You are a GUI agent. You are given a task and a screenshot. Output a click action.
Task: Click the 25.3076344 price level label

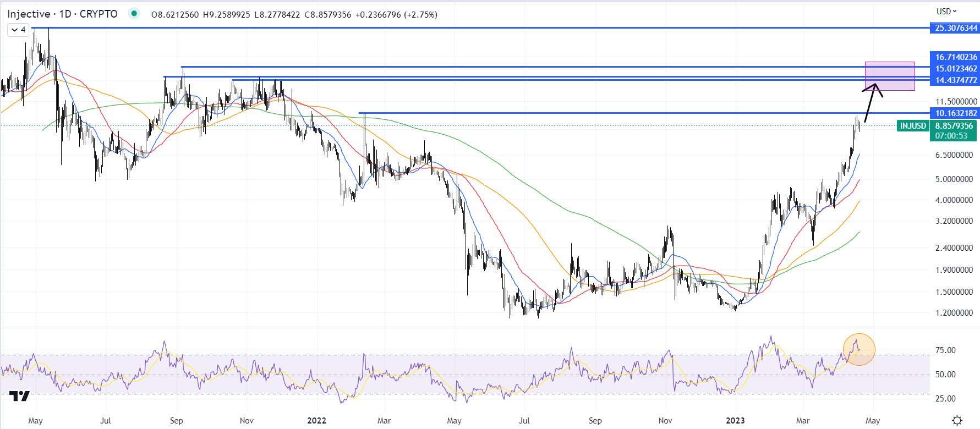(955, 28)
